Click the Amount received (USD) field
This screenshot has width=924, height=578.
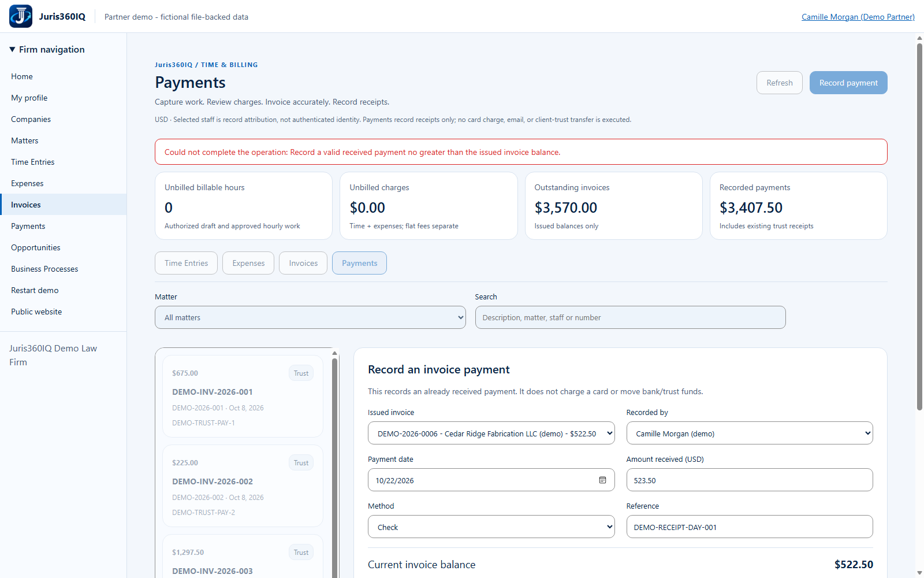750,480
